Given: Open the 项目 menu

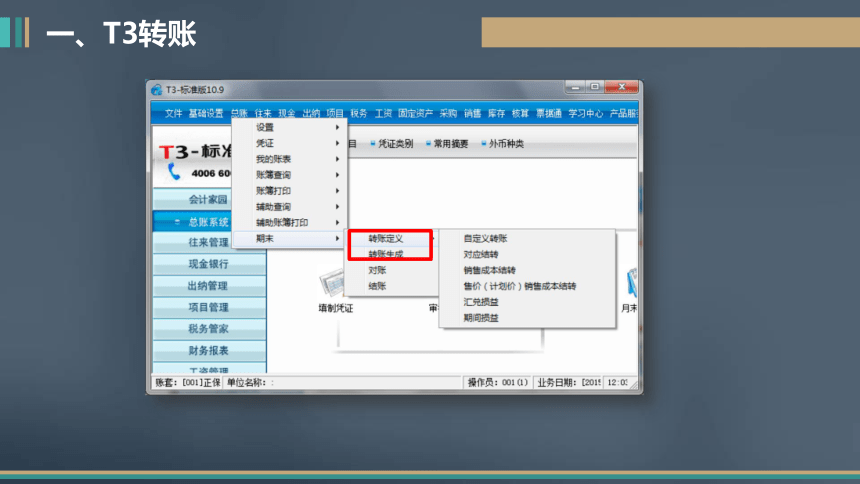Looking at the screenshot, I should click(335, 113).
